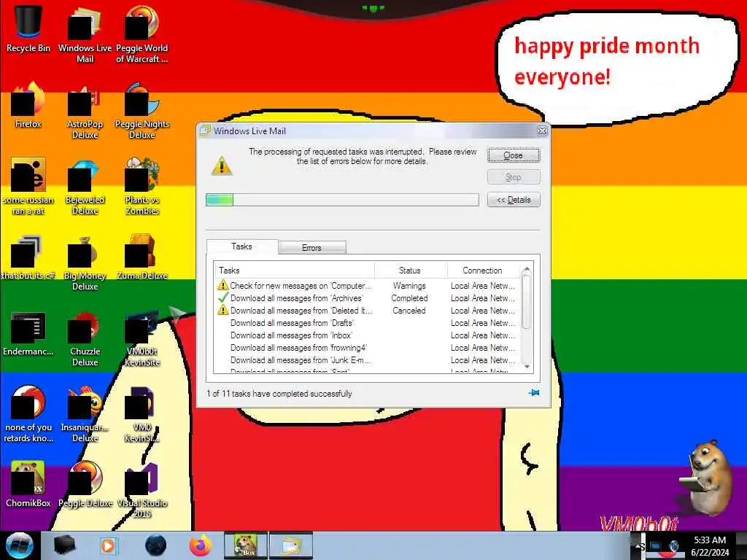This screenshot has width=747, height=560.
Task: Open the Recycle Bin desktop icon
Action: coord(28,28)
